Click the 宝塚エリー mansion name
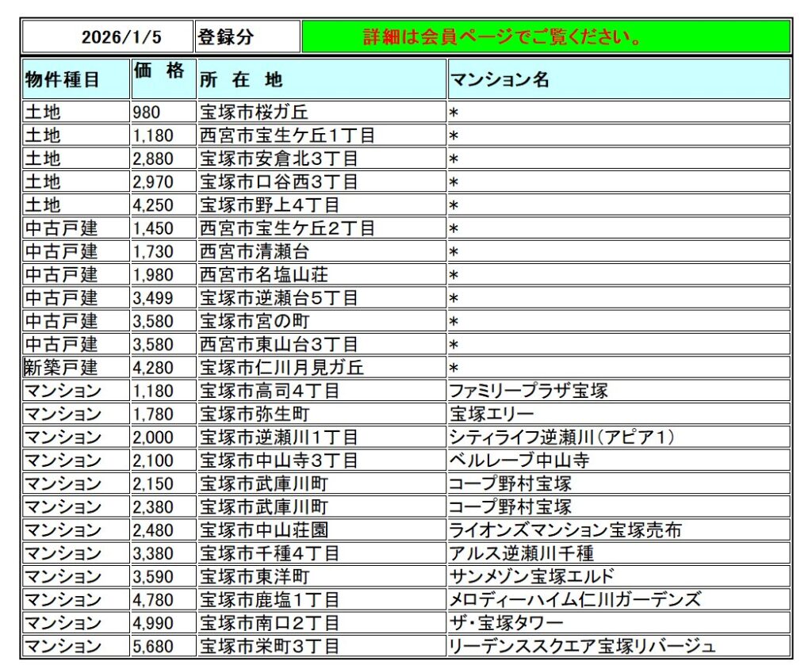812x665 pixels. pos(492,414)
